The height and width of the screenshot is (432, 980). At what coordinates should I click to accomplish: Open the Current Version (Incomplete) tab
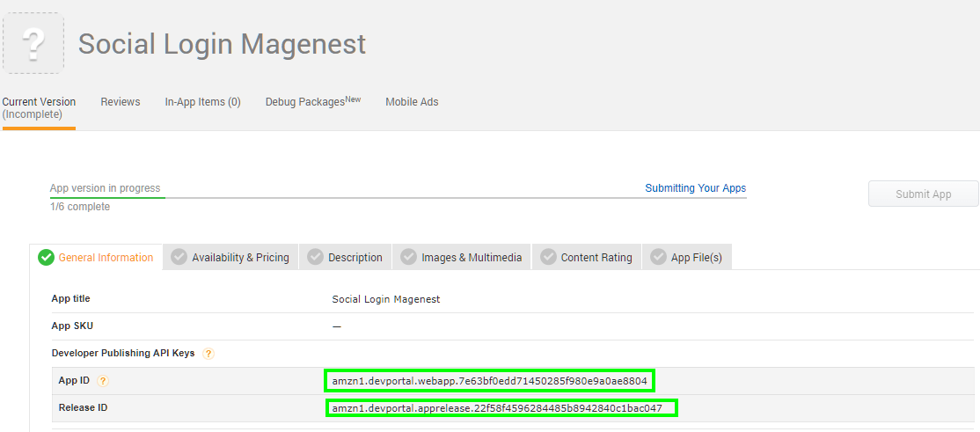[x=39, y=108]
